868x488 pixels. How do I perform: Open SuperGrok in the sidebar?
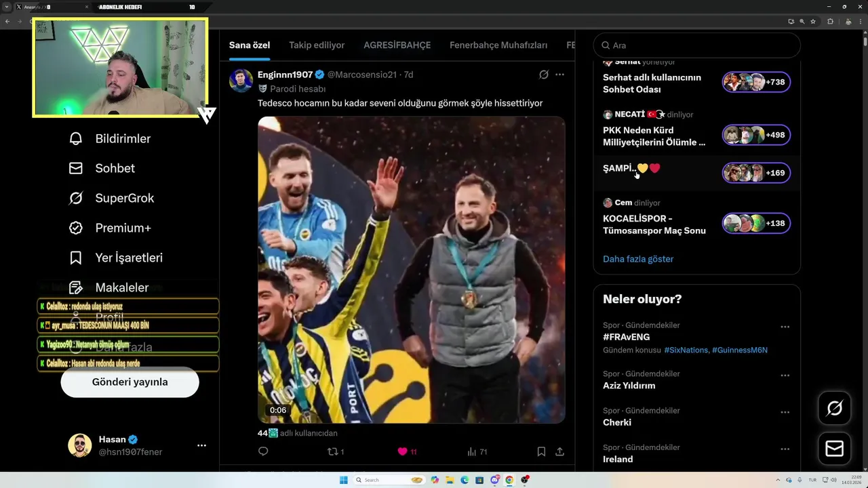click(x=111, y=199)
